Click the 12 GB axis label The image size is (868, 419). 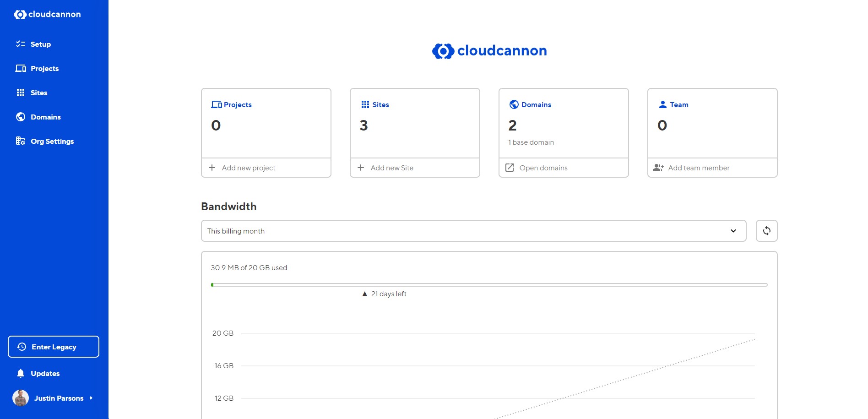coord(224,398)
